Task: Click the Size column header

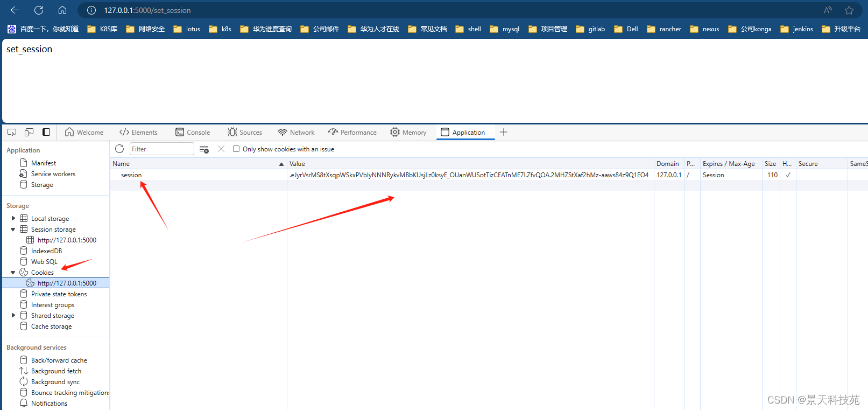Action: 771,163
